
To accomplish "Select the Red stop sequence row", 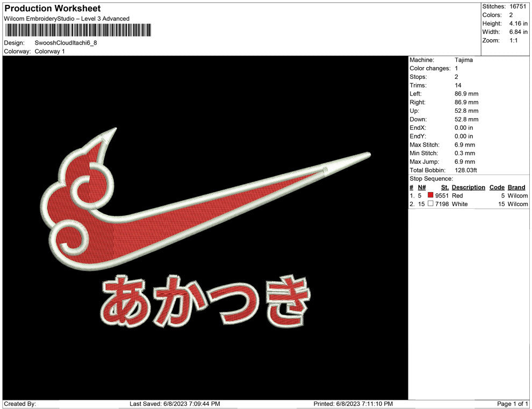I will [x=468, y=196].
